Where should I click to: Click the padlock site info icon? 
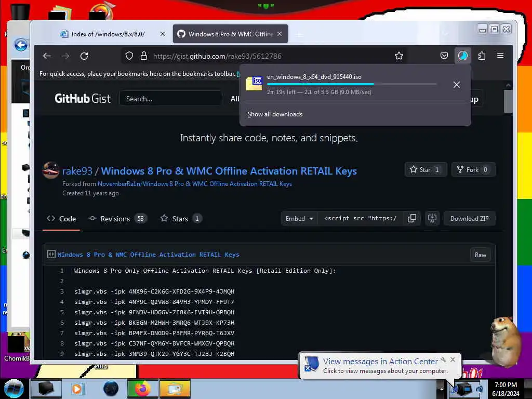tap(144, 56)
